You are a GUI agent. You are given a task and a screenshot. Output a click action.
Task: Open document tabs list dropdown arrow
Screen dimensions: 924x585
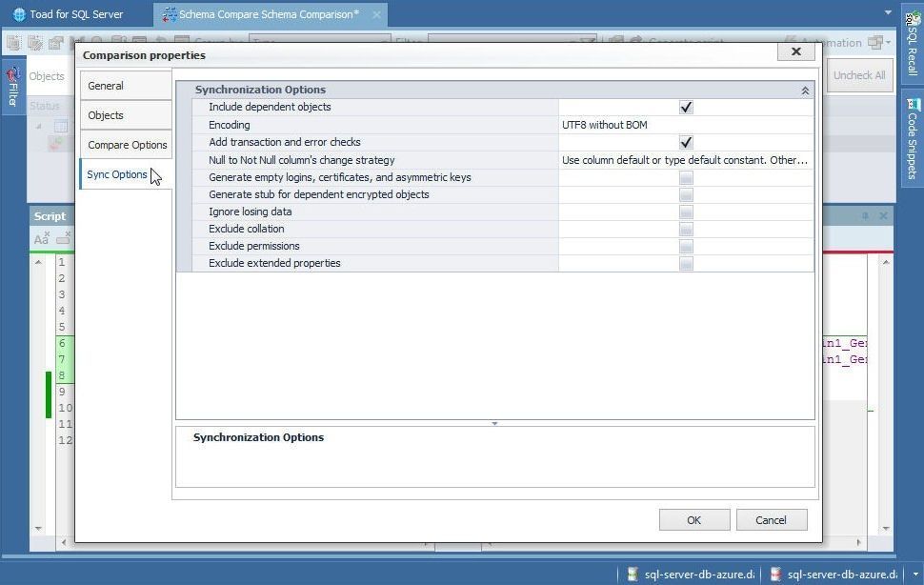(888, 12)
